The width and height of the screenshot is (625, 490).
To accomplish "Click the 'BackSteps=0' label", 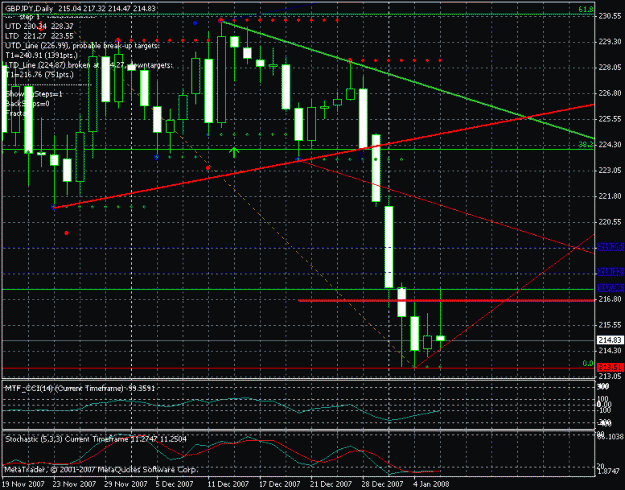I will pyautogui.click(x=28, y=104).
